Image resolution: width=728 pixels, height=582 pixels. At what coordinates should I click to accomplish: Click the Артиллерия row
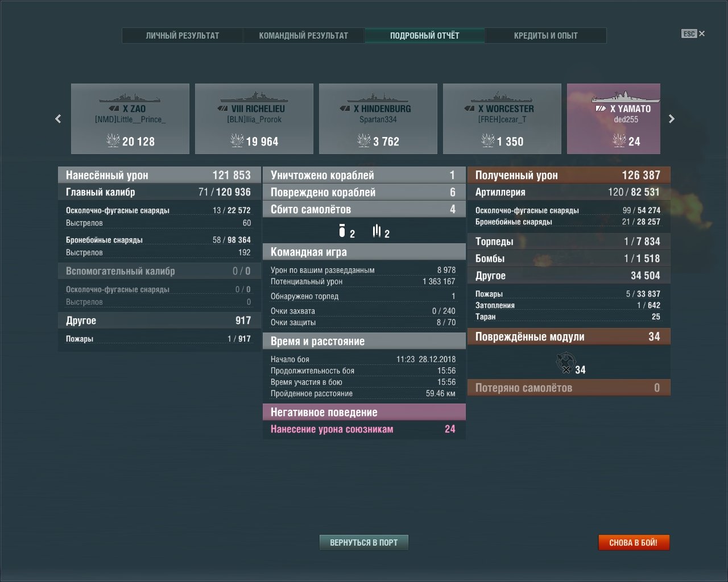(x=569, y=192)
